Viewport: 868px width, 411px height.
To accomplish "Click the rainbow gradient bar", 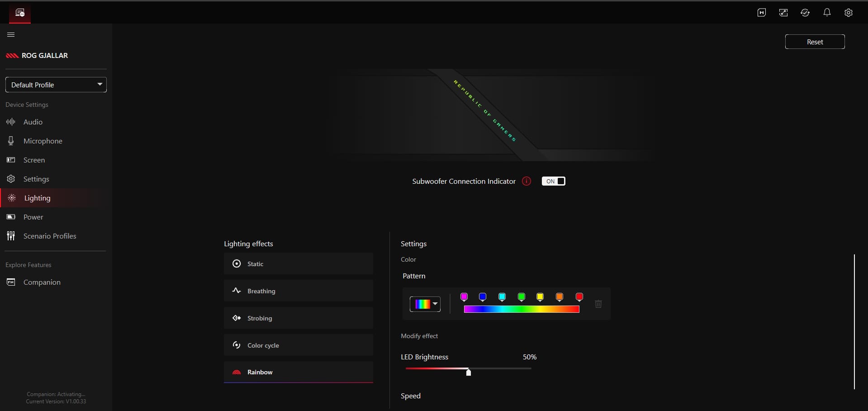I will coord(522,309).
